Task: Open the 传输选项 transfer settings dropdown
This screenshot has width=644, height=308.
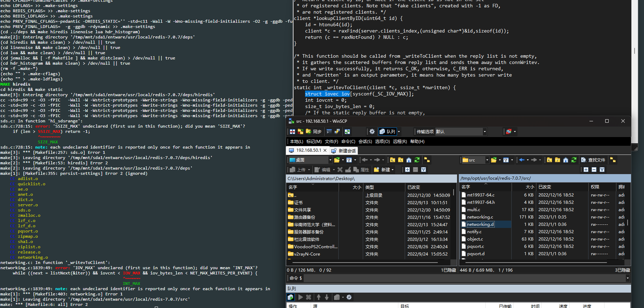Action: pos(485,131)
